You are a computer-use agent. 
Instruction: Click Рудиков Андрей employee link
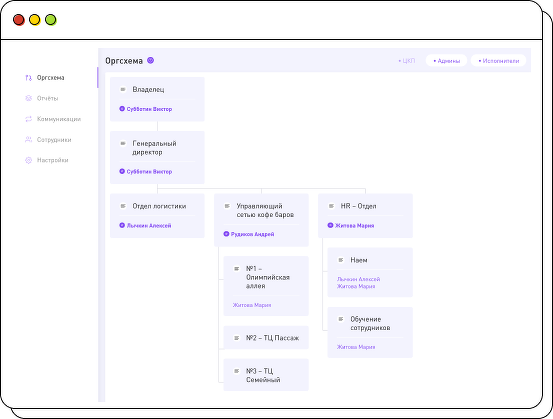(x=252, y=234)
